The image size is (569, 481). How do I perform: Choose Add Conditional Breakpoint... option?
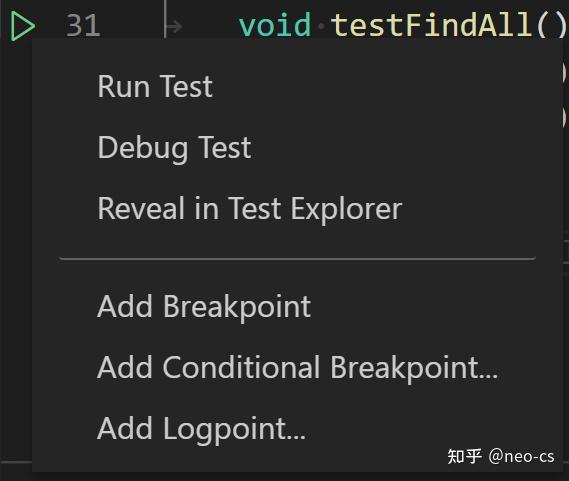pos(297,367)
